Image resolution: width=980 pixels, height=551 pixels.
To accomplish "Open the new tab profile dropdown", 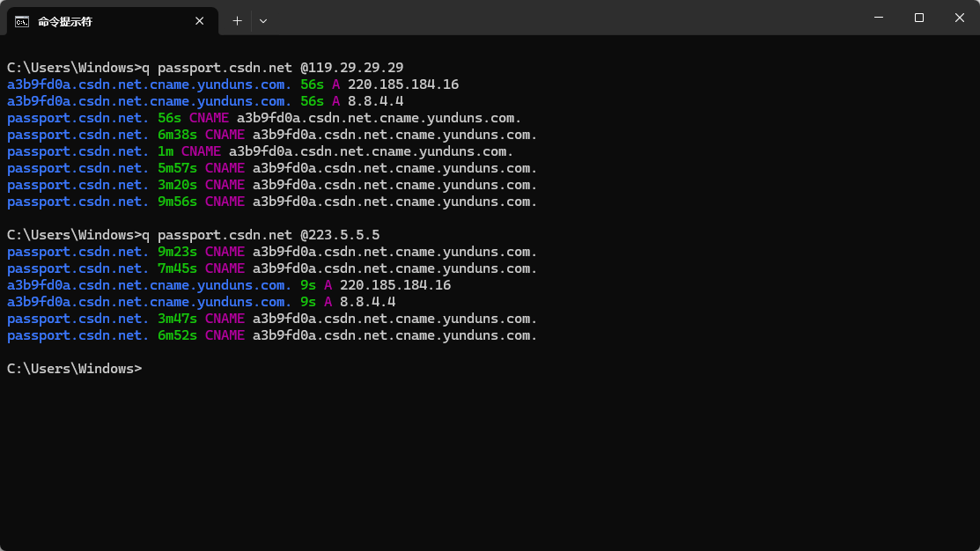I will click(x=263, y=21).
